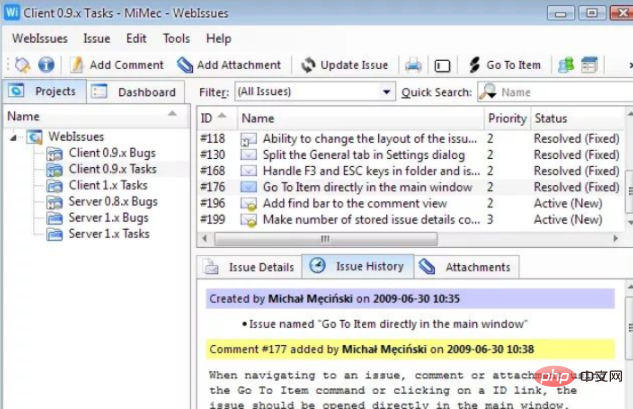Image resolution: width=633 pixels, height=409 pixels.
Task: Click envelope icon of issue #130
Action: coord(248,155)
